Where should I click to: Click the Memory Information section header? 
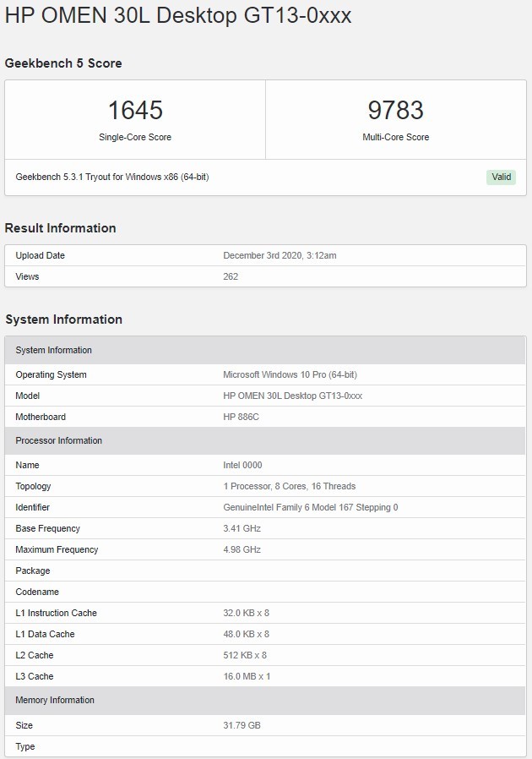(265, 700)
